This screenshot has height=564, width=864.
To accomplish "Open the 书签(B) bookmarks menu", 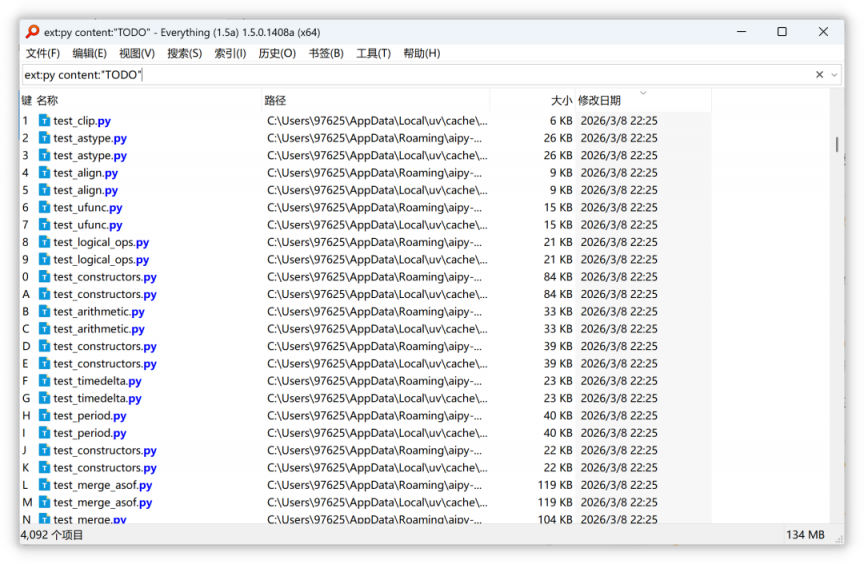I will [325, 53].
